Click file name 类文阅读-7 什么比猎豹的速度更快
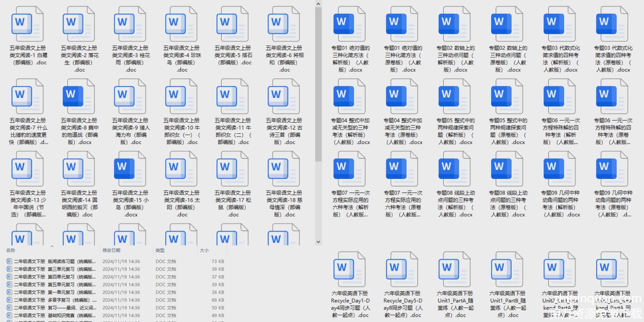644x322 pixels. pos(28,131)
